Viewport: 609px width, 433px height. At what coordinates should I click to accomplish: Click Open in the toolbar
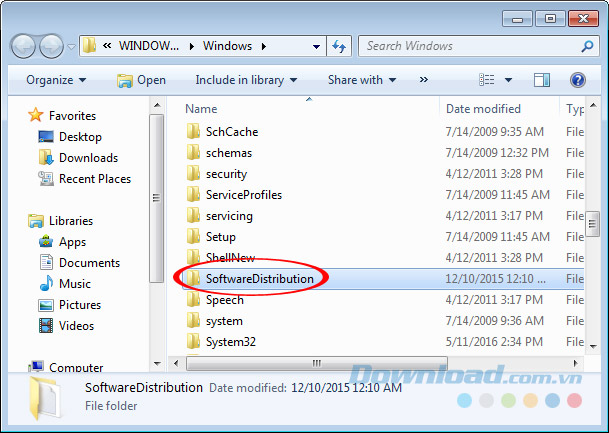coord(142,80)
